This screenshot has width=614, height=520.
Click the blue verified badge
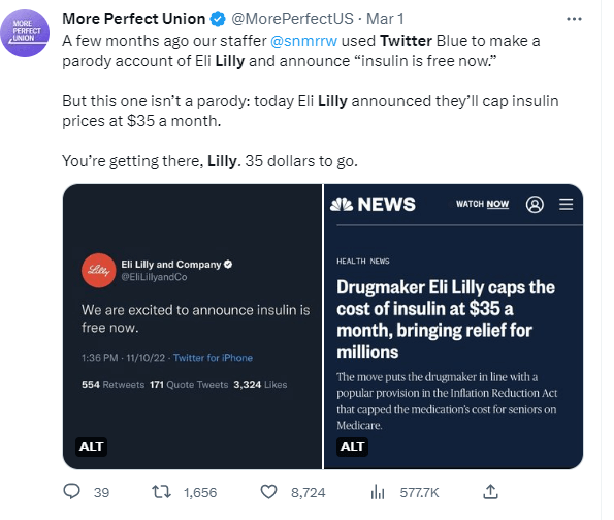tap(217, 19)
